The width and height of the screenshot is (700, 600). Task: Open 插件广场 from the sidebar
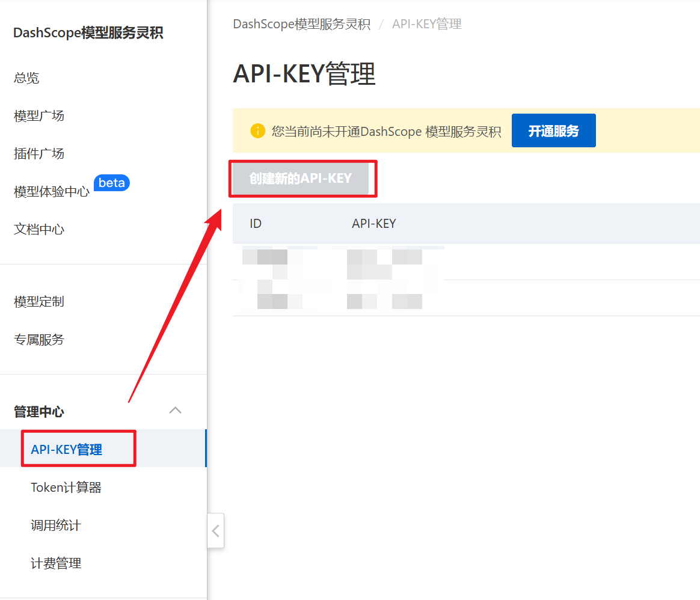point(39,153)
